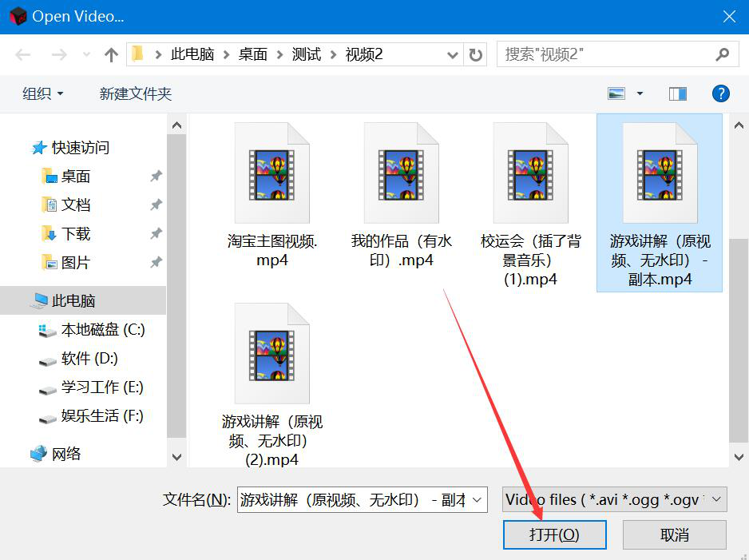
Task: Expand the file name history dropdown
Action: [477, 500]
